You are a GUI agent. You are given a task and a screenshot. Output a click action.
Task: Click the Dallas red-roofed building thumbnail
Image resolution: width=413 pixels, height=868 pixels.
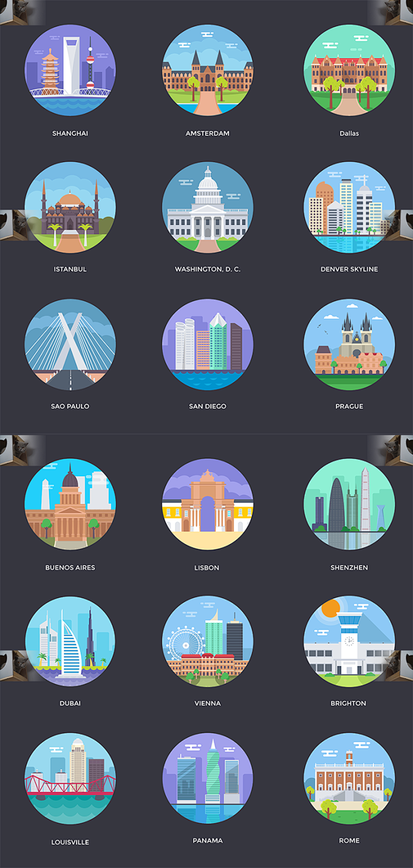(349, 70)
